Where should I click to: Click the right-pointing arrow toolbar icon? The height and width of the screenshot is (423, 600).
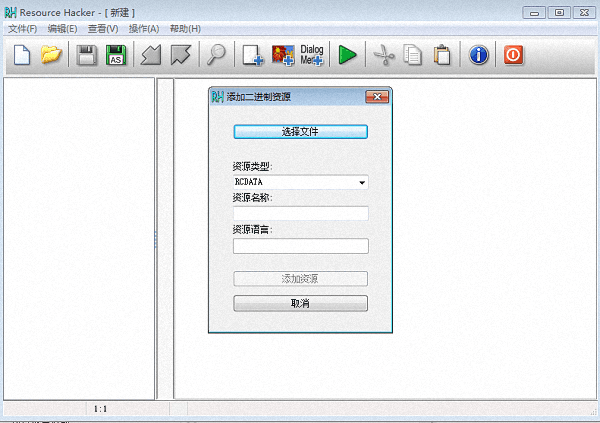(x=181, y=55)
